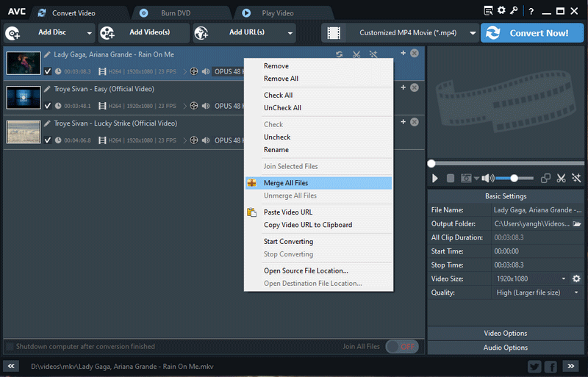Click the registration key icon

coord(514,10)
